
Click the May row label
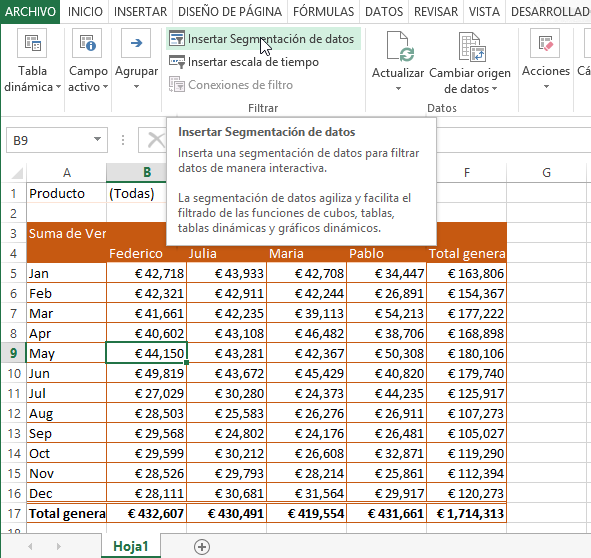[x=67, y=353]
